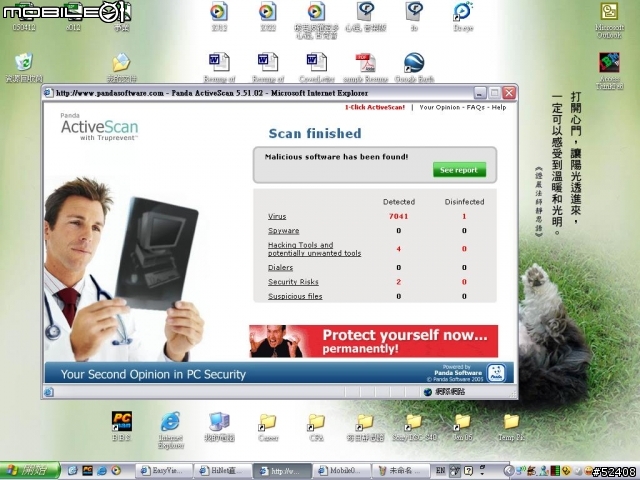Click the IE page icon in title bar
This screenshot has width=640, height=480.
coord(48,93)
